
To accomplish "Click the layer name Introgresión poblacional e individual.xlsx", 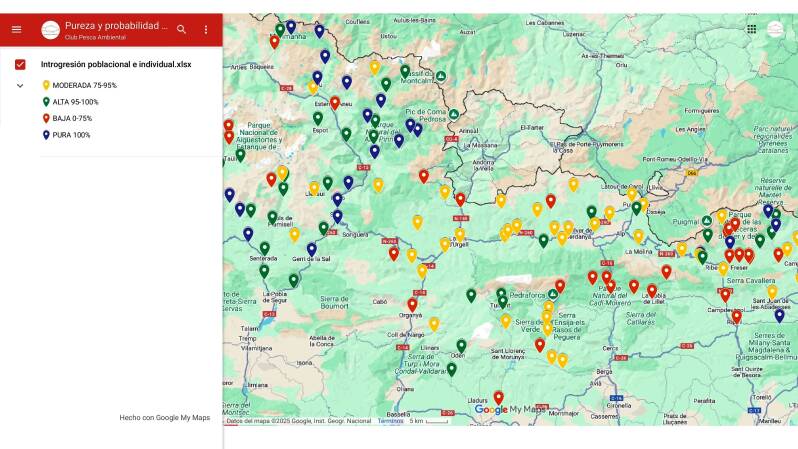I will pos(116,64).
